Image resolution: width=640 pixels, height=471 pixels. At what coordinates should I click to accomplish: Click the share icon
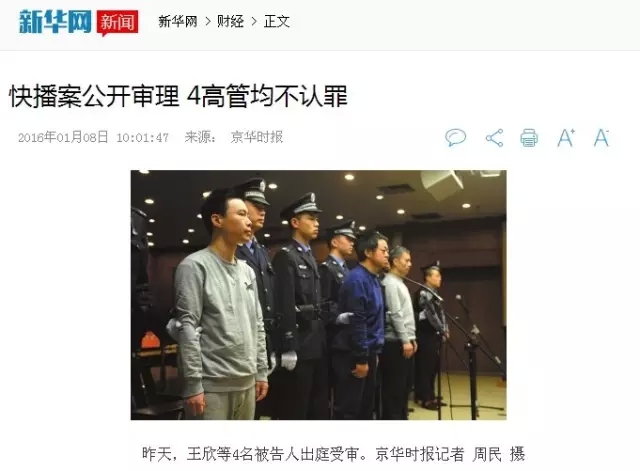pyautogui.click(x=494, y=138)
